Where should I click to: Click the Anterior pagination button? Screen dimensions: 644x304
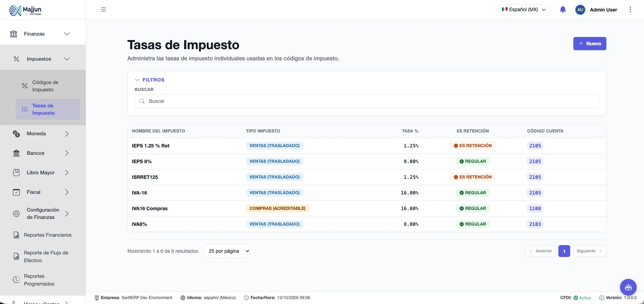pos(540,251)
